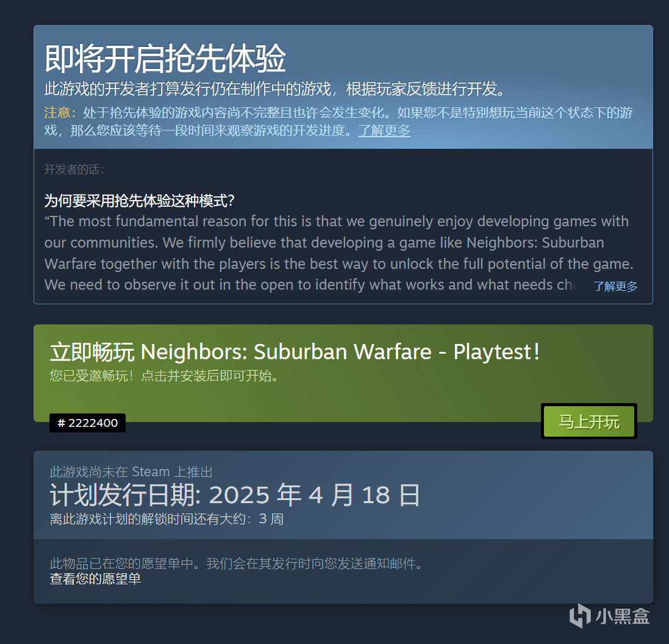Expand developer quote via 了解更多 at its end
This screenshot has width=669, height=644.
coord(615,286)
